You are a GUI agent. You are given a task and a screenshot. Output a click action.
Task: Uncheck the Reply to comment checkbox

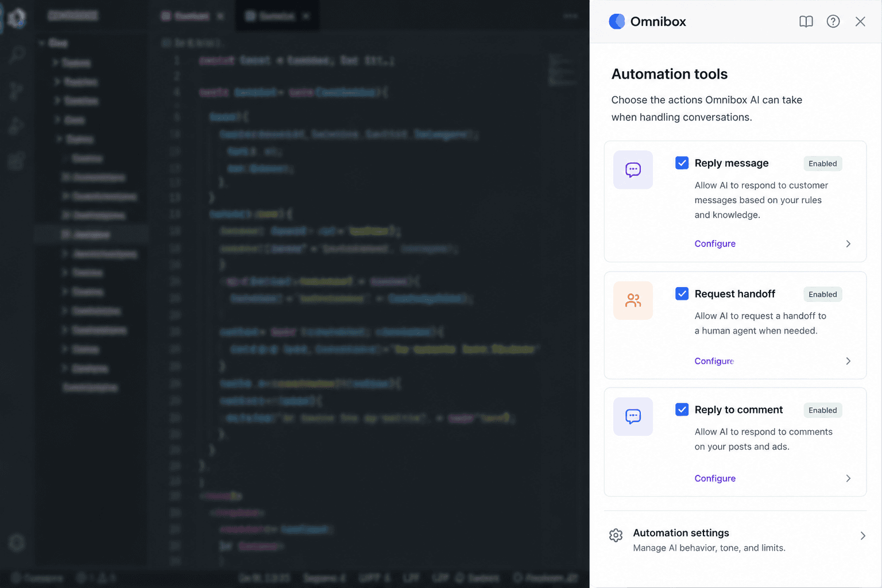[682, 410]
